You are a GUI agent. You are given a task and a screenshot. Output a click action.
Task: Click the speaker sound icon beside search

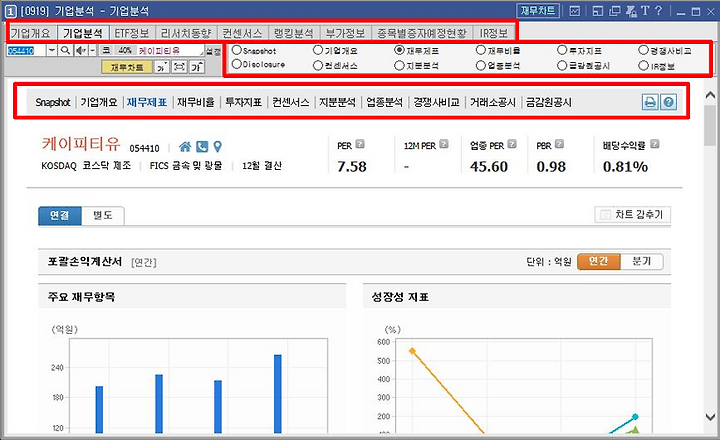tap(81, 51)
